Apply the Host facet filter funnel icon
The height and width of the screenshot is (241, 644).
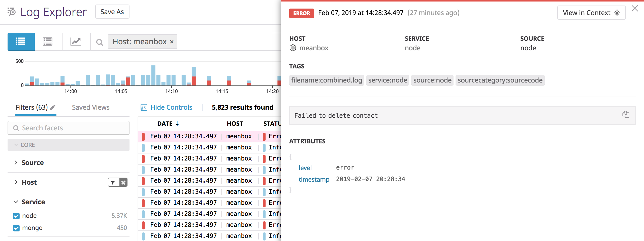(x=113, y=182)
